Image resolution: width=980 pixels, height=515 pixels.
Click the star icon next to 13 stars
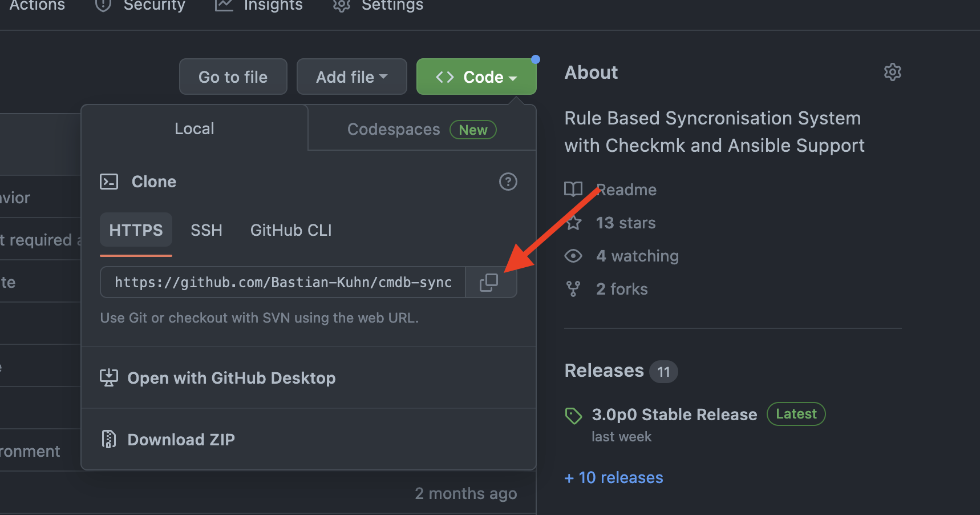pos(573,223)
